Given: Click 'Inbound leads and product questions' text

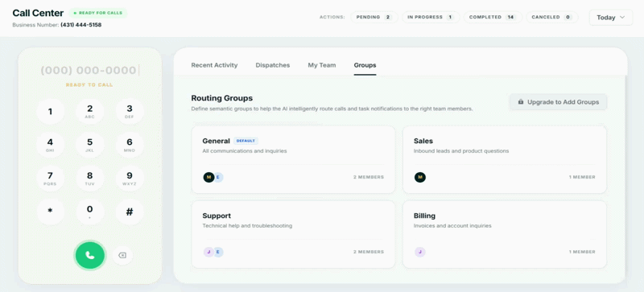Looking at the screenshot, I should (461, 151).
